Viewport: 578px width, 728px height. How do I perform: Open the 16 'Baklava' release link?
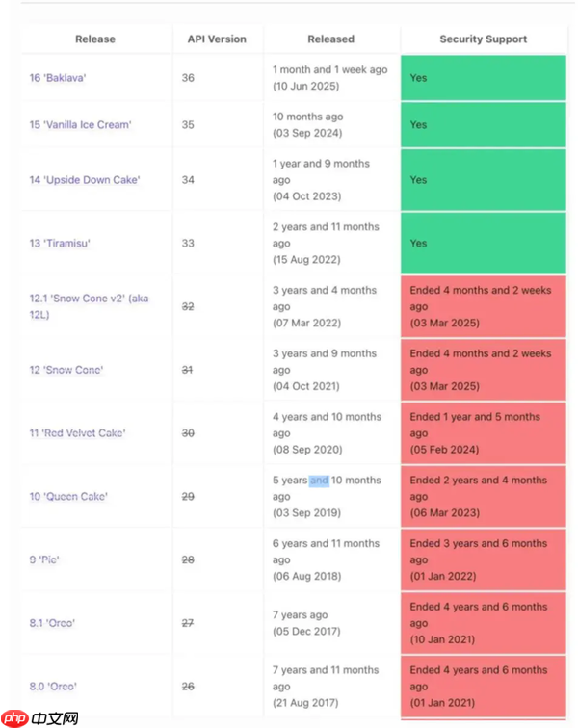click(x=58, y=78)
